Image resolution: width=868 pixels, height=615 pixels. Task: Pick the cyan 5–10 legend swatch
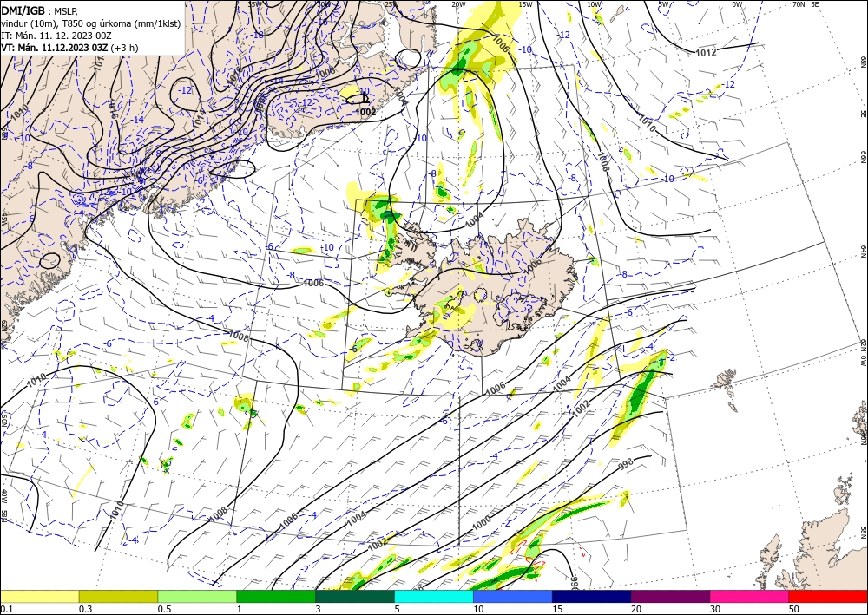tap(434, 596)
